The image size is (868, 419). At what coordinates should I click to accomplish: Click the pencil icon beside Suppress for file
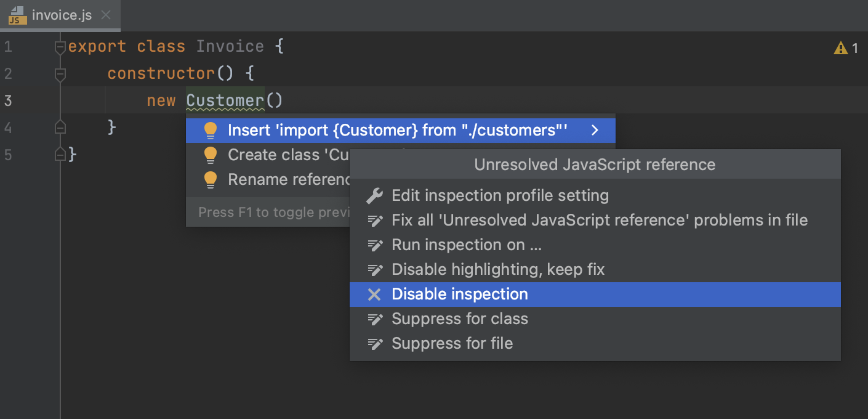pos(376,343)
